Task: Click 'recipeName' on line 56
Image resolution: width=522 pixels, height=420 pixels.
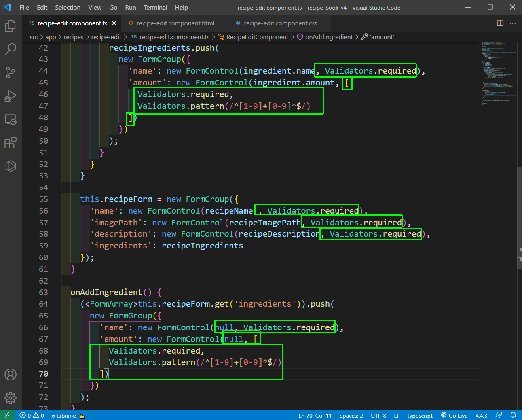Action: coord(229,211)
